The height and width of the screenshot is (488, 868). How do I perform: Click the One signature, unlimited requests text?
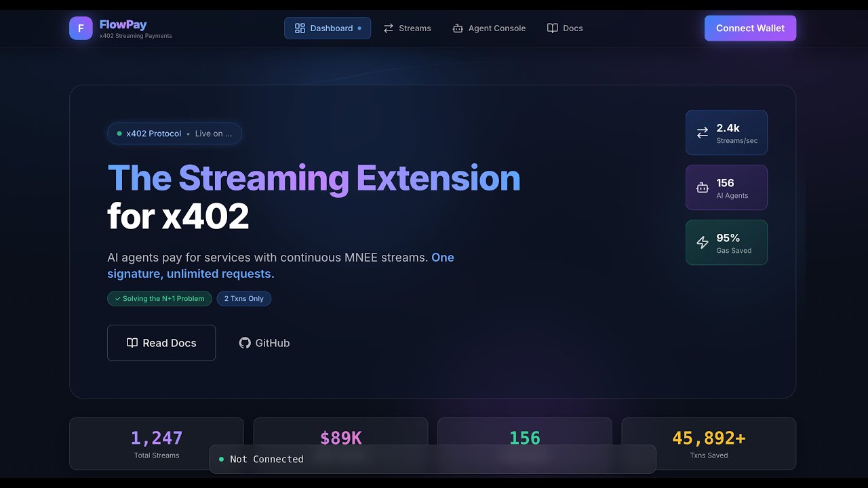(281, 266)
